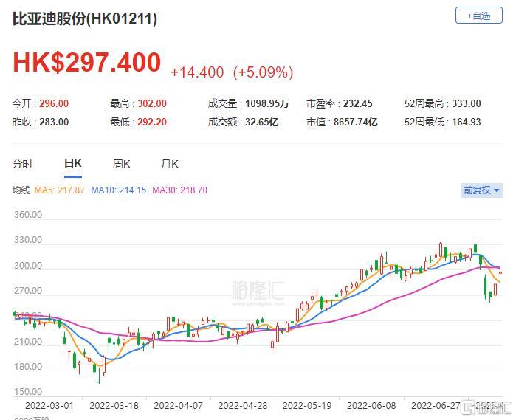This screenshot has width=516, height=420.
Task: Click the 成交量 1098.95万 volume value
Action: coord(267,103)
